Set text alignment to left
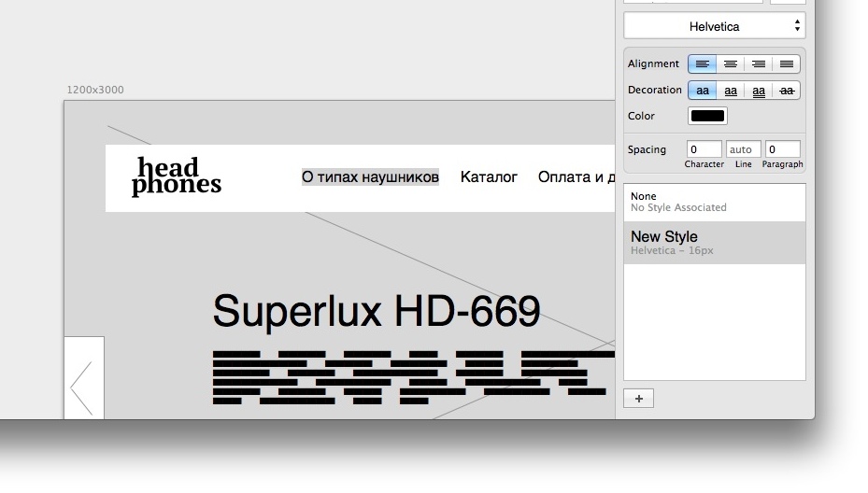 click(702, 64)
